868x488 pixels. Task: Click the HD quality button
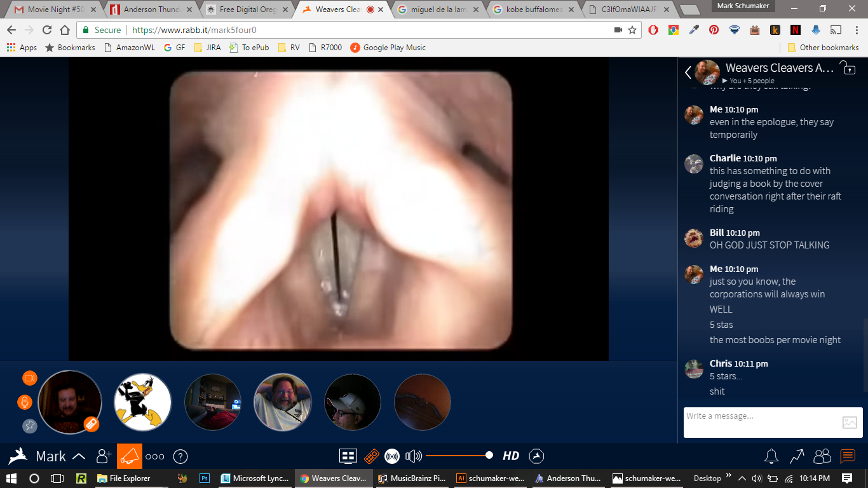click(511, 456)
